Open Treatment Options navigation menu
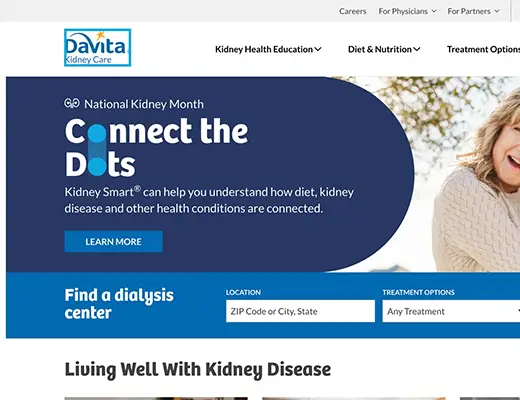520x400 pixels. [483, 49]
